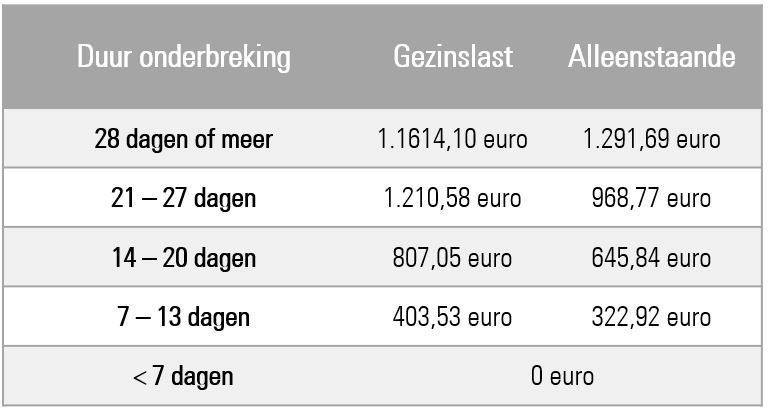Select the '< 7 dagen' row label

[183, 377]
